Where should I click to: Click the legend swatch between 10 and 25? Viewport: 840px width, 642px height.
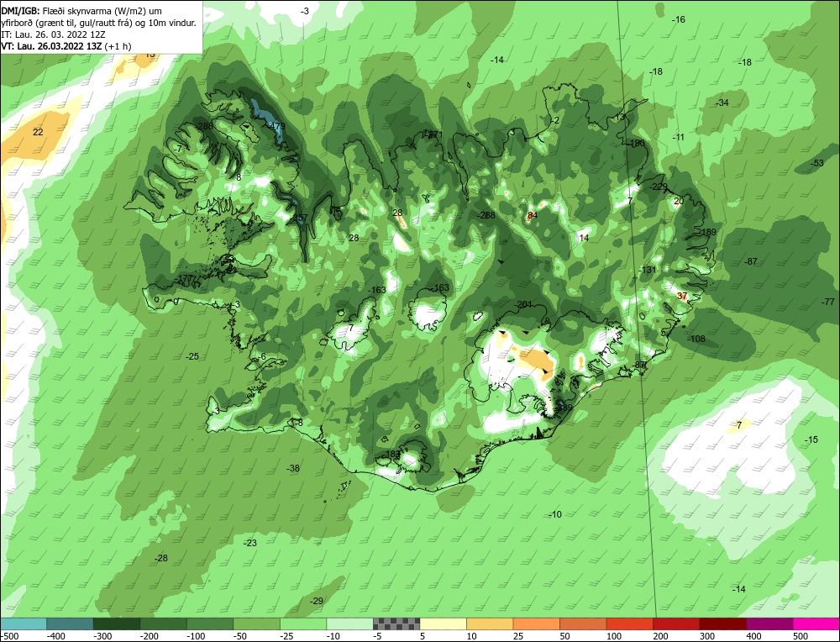pyautogui.click(x=490, y=624)
